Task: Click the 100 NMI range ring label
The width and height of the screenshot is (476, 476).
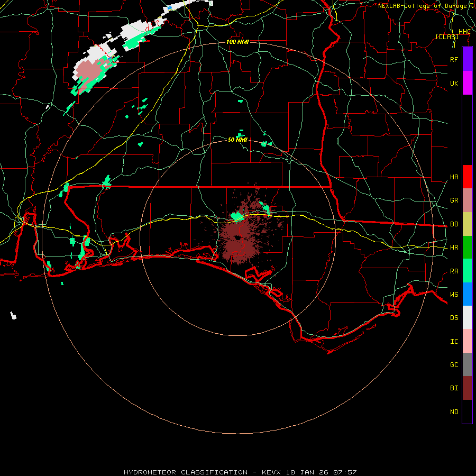Action: pyautogui.click(x=237, y=42)
